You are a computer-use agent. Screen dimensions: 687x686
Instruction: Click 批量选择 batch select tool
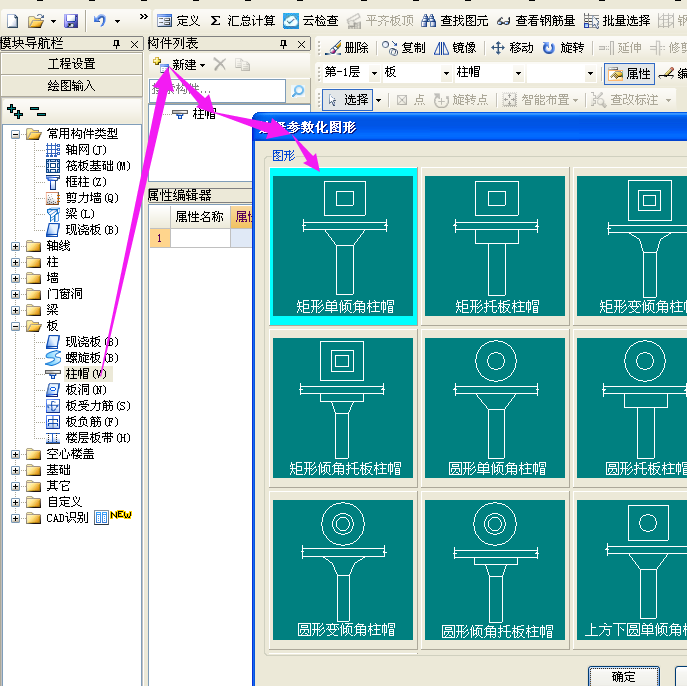(617, 21)
